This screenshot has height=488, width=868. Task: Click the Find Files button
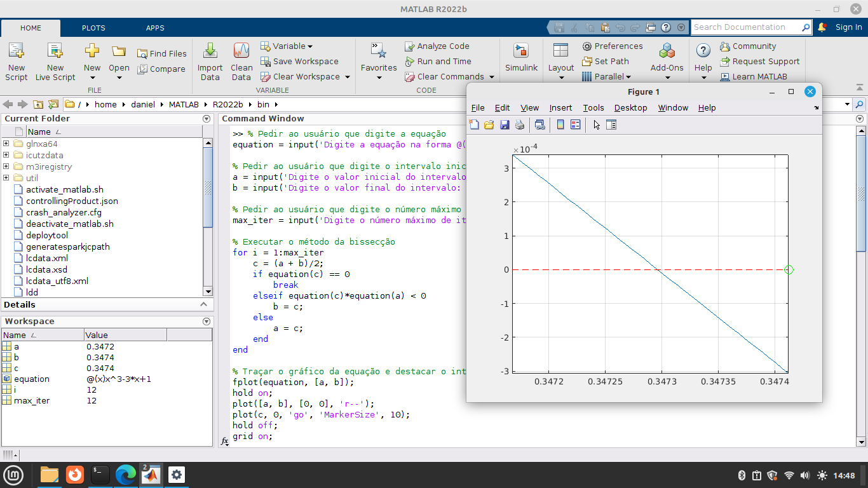(x=162, y=53)
